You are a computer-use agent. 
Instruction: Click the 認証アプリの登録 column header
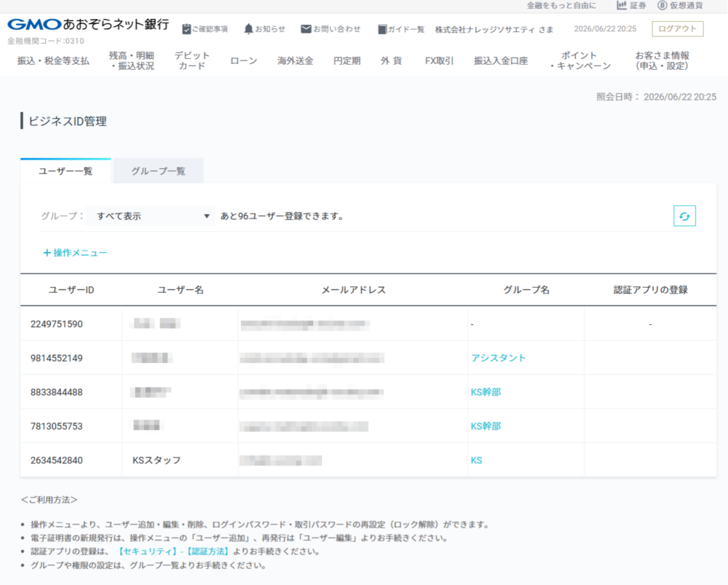[x=650, y=290]
